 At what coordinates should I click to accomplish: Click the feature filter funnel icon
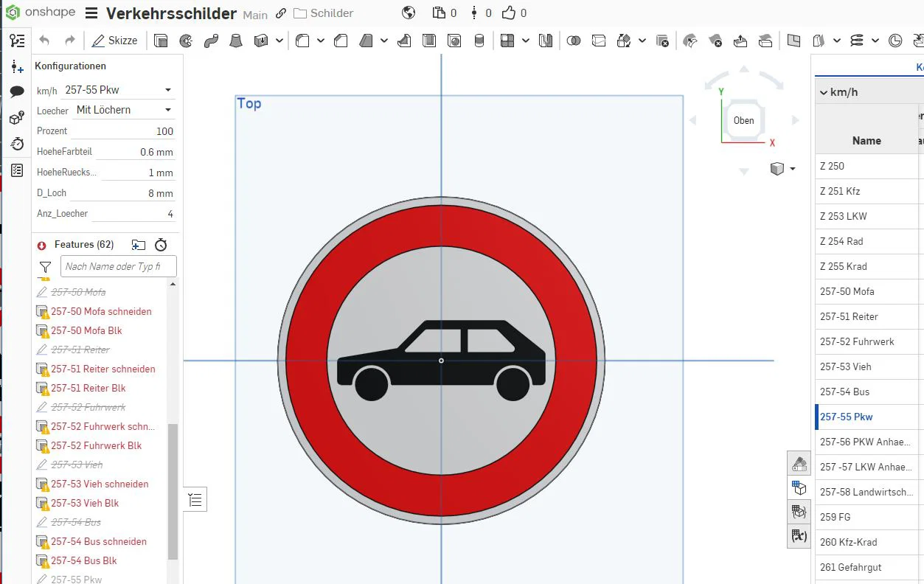[x=45, y=267]
